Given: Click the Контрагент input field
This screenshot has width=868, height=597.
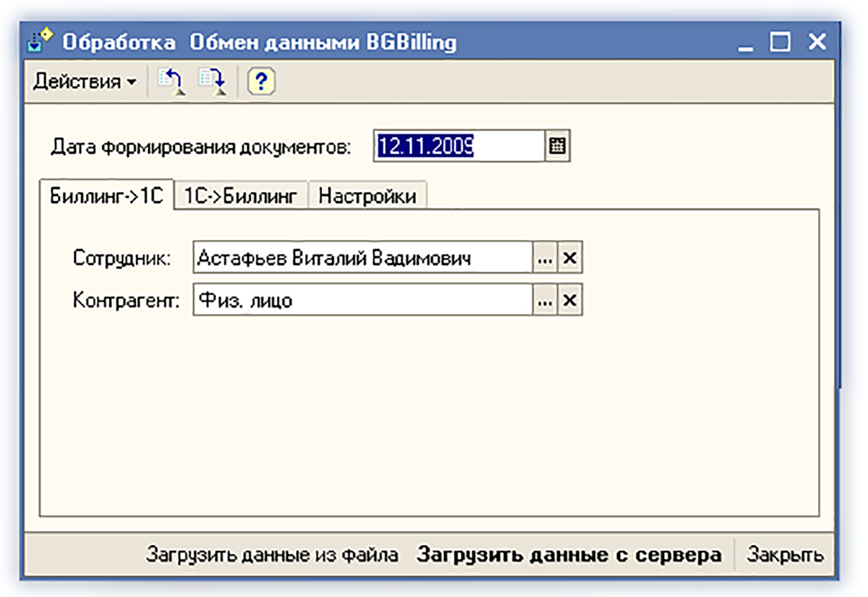Looking at the screenshot, I should click(x=363, y=300).
